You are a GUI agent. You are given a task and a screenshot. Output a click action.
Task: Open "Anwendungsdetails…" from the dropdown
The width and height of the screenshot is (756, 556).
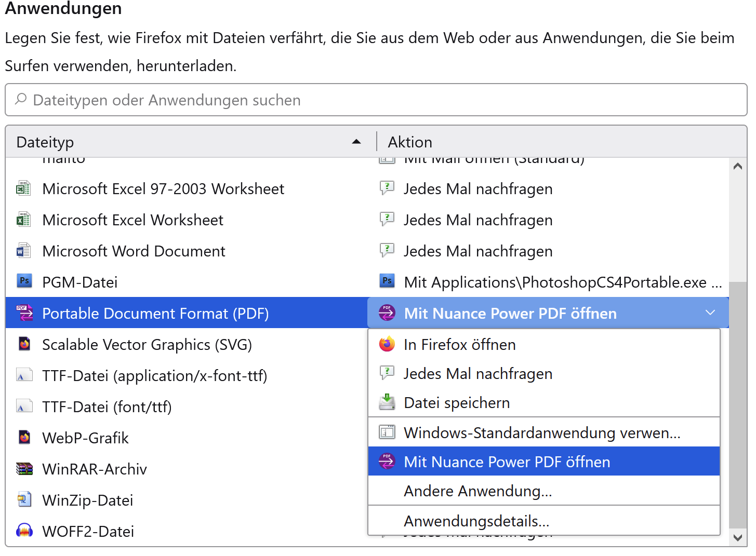click(x=476, y=521)
